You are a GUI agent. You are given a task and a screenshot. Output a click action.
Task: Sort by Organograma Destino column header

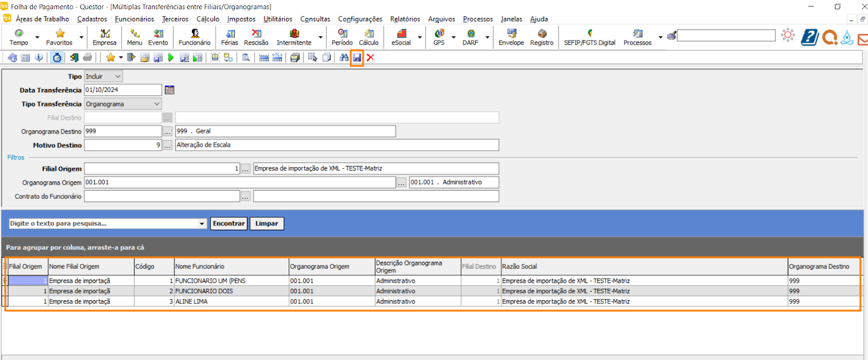[824, 267]
